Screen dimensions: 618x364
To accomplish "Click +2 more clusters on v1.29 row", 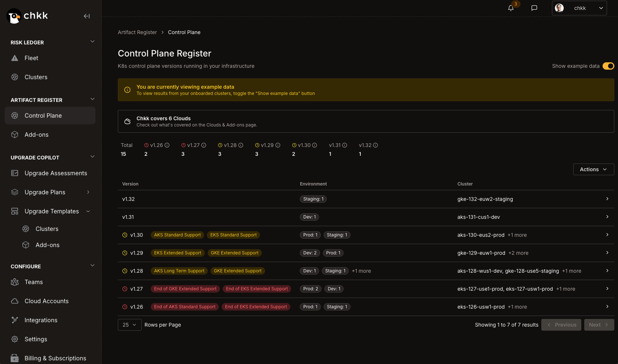I will tap(518, 253).
